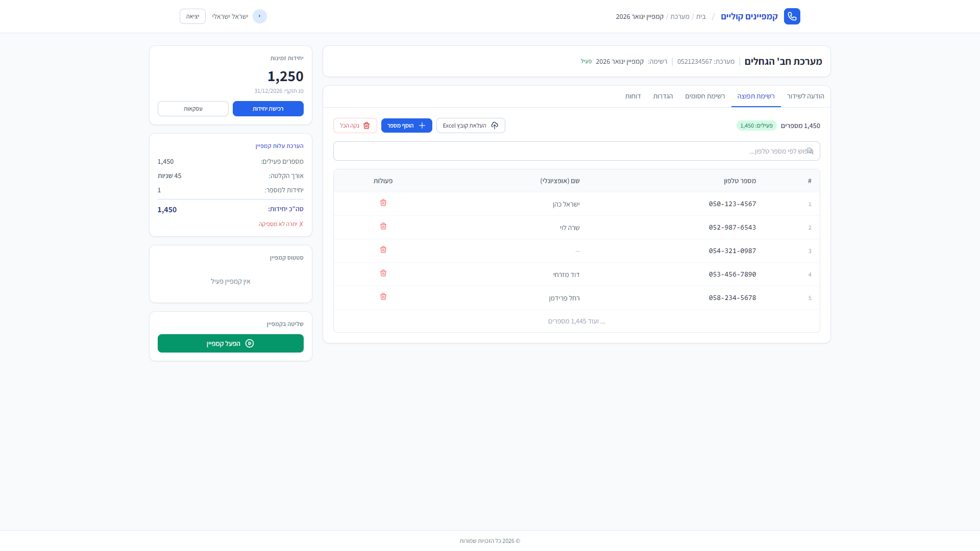Go to the הגדרות tab
980x551 pixels.
point(663,96)
